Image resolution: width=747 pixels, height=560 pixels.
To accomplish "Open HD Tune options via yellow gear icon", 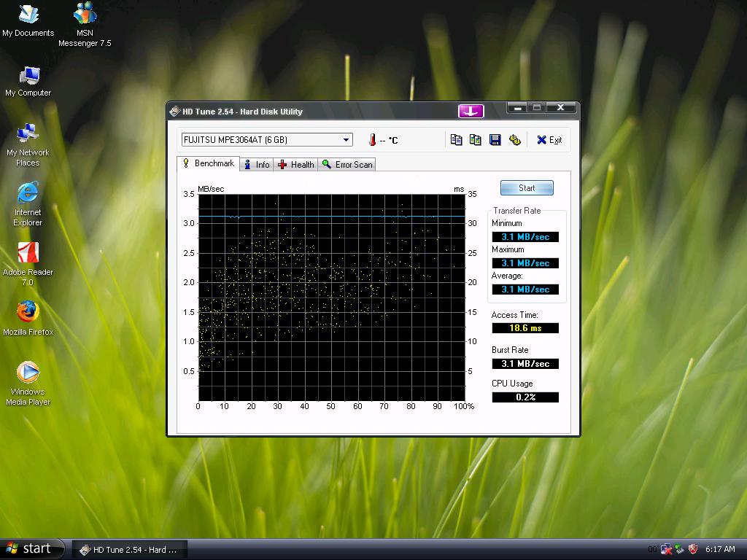I will click(514, 139).
